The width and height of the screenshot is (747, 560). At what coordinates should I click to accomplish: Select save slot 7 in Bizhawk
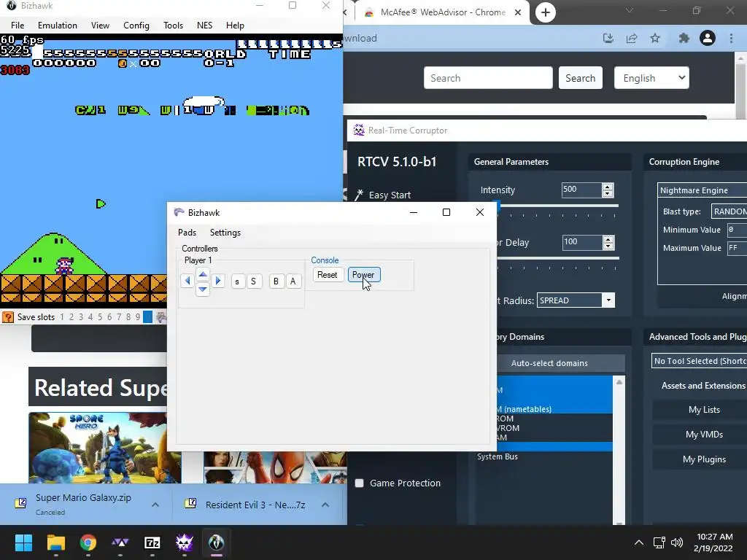coord(119,317)
